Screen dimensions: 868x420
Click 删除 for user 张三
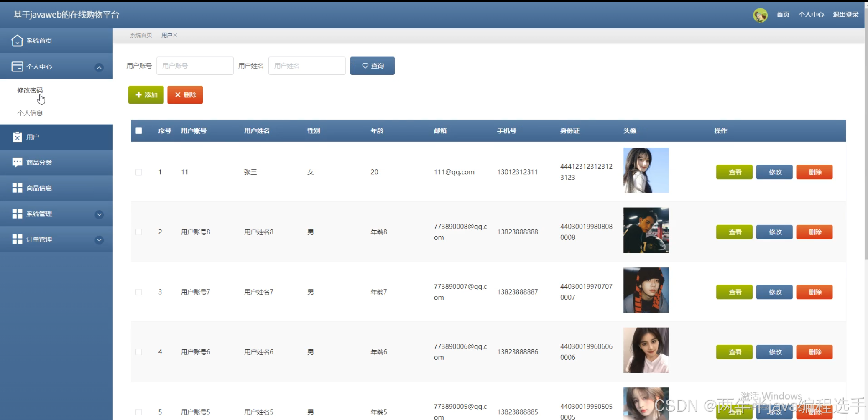click(814, 172)
